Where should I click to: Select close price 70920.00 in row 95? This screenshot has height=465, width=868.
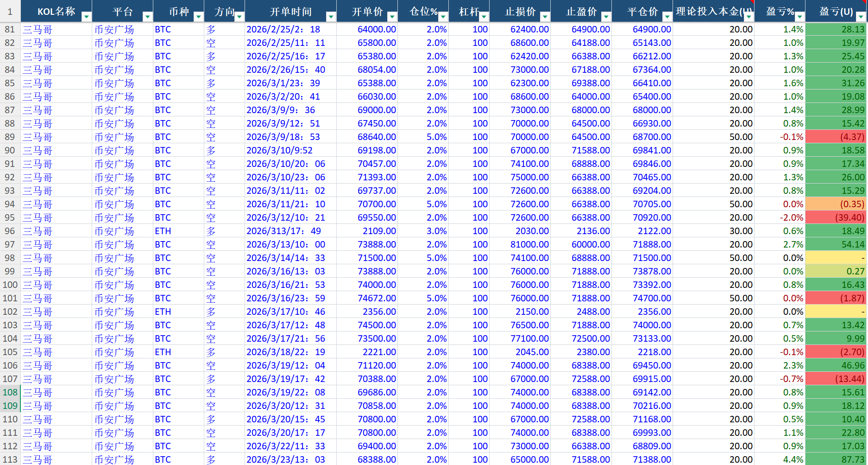[642, 217]
